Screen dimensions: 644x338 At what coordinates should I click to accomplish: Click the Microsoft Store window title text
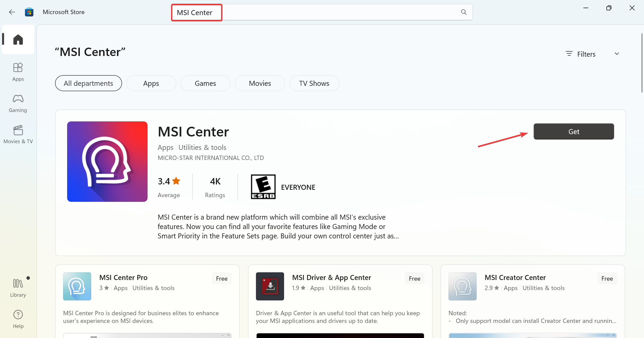click(x=64, y=12)
